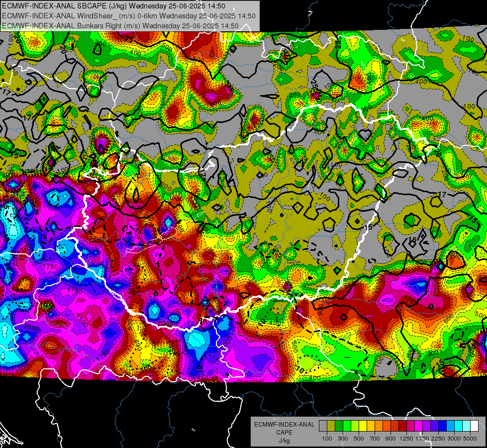Viewport: 487px width, 448px height.
Task: Select the Bunkers Right title line
Action: tap(120, 26)
